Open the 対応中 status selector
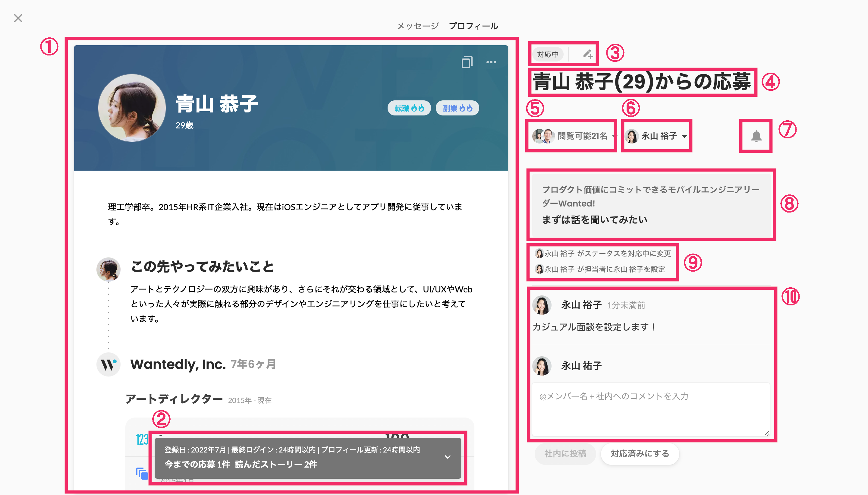 click(548, 54)
